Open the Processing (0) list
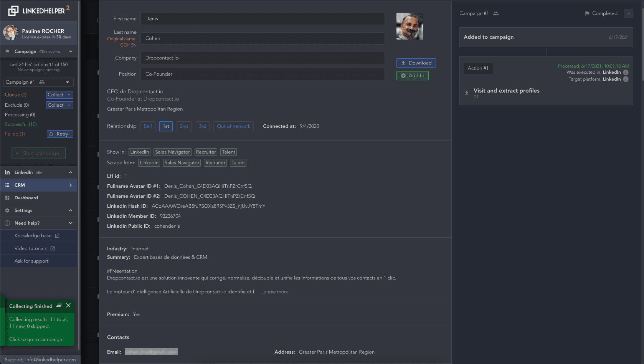 (x=20, y=115)
